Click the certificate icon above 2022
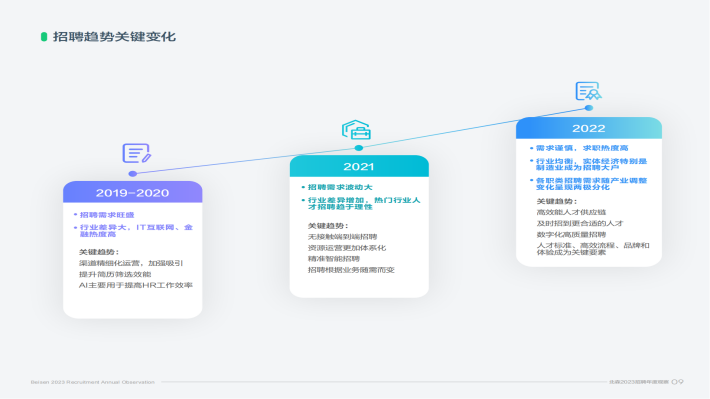The width and height of the screenshot is (710, 399). [588, 91]
